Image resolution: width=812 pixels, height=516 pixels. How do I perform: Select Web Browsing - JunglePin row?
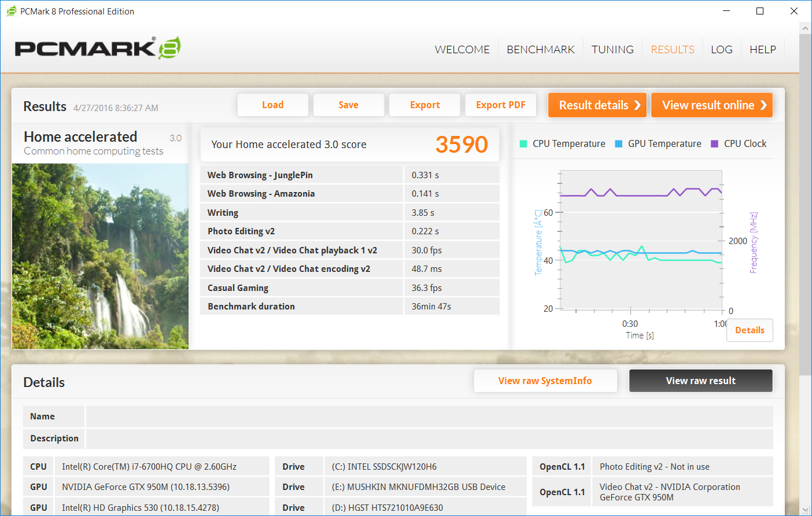350,175
